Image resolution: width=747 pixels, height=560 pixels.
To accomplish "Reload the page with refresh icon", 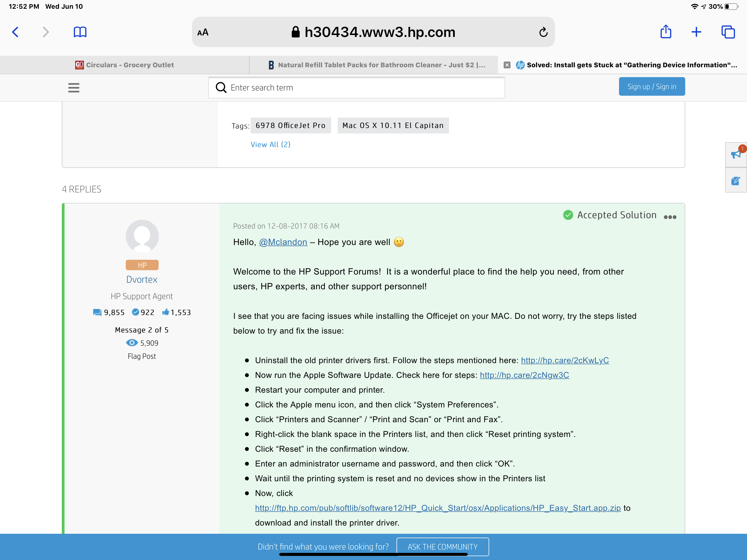I will (x=543, y=32).
